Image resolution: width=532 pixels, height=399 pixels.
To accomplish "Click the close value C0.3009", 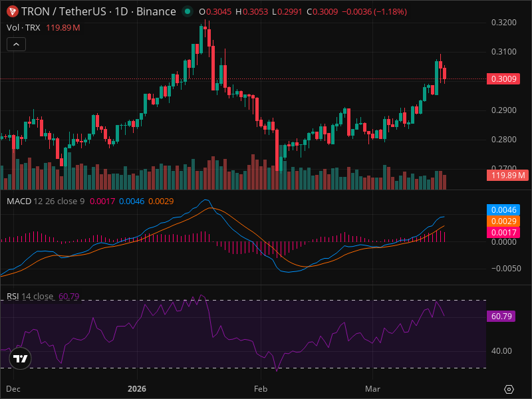I will click(x=323, y=12).
